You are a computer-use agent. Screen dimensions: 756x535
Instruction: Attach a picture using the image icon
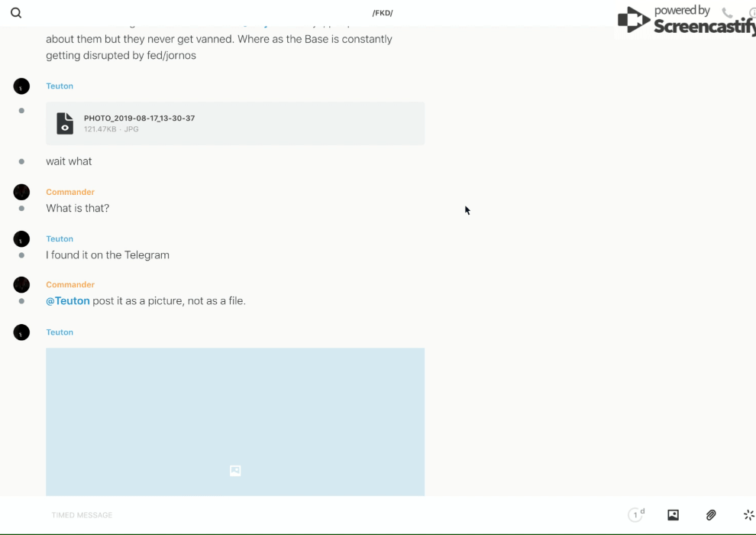(x=673, y=515)
